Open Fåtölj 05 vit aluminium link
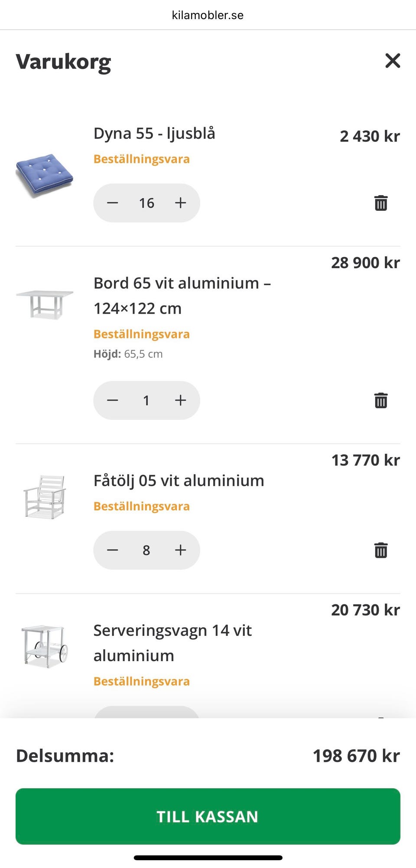 (179, 481)
